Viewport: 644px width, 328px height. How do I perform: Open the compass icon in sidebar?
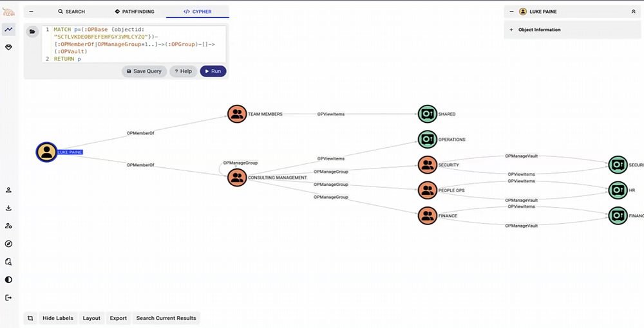[8, 244]
